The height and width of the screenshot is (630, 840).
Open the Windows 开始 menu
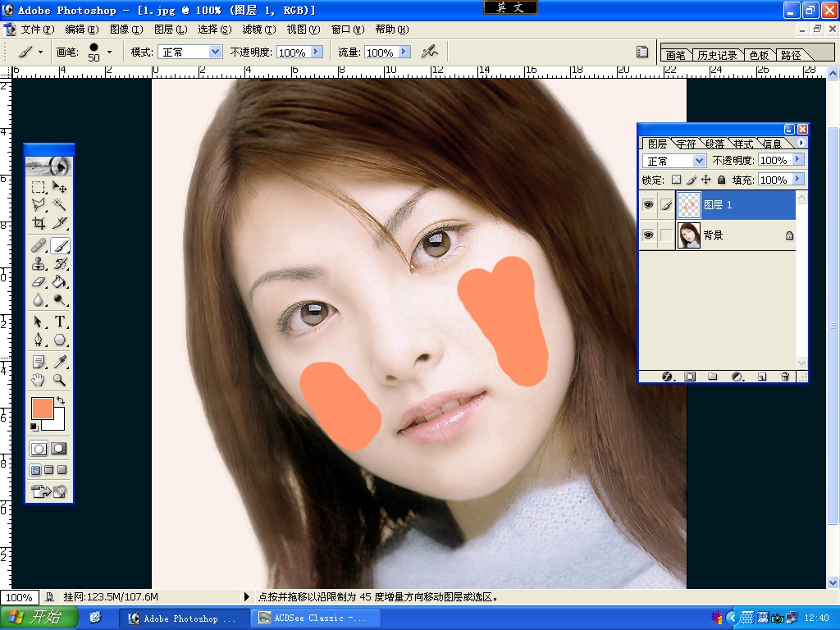(x=39, y=617)
